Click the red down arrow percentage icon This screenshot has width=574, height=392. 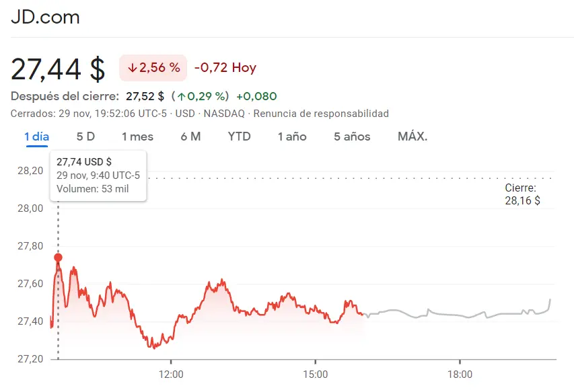point(152,67)
